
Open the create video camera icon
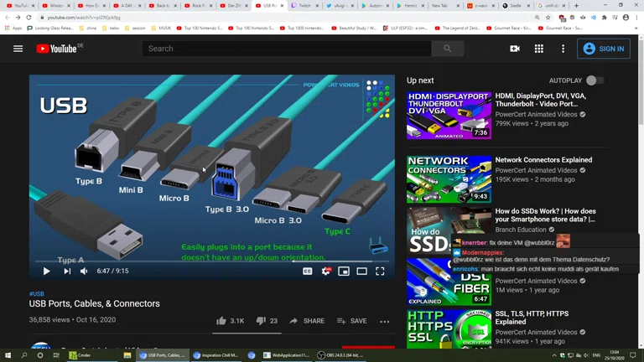(x=514, y=49)
